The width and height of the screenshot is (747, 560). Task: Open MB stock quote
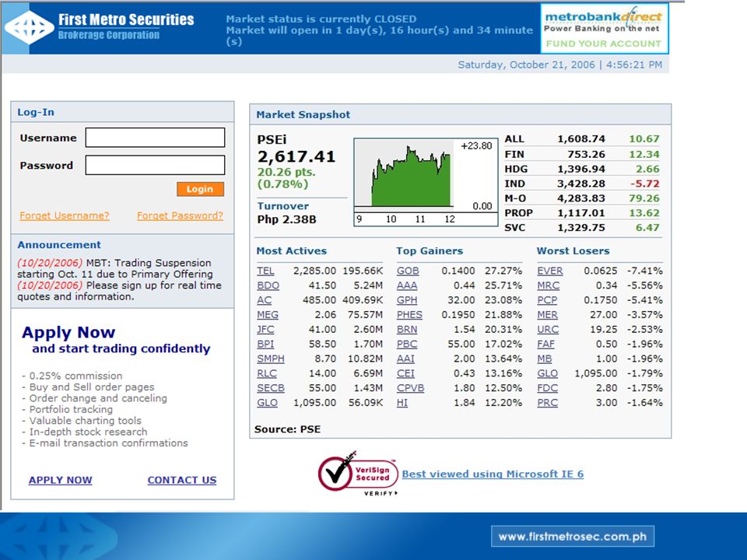tap(545, 359)
